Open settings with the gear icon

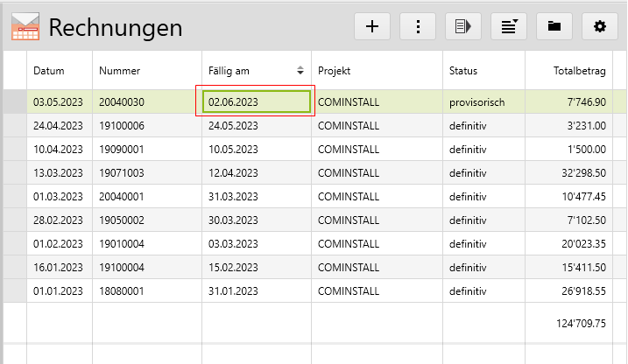click(600, 26)
